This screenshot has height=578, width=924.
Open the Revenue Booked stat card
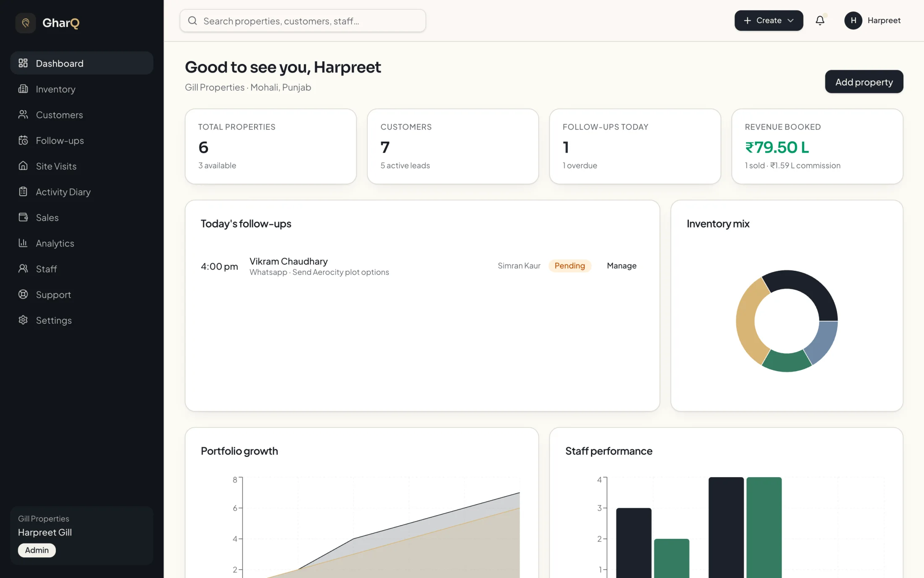pos(817,146)
